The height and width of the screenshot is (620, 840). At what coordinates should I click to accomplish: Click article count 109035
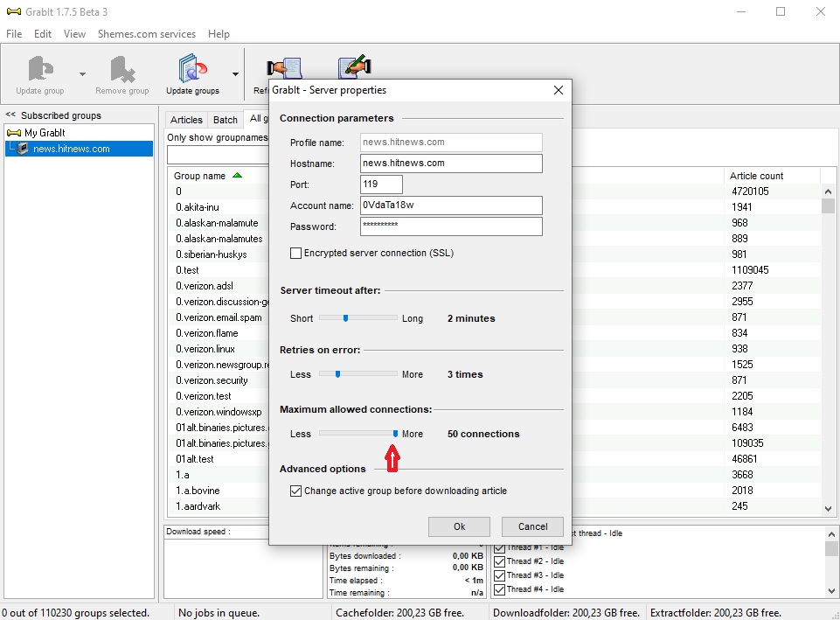coord(747,443)
